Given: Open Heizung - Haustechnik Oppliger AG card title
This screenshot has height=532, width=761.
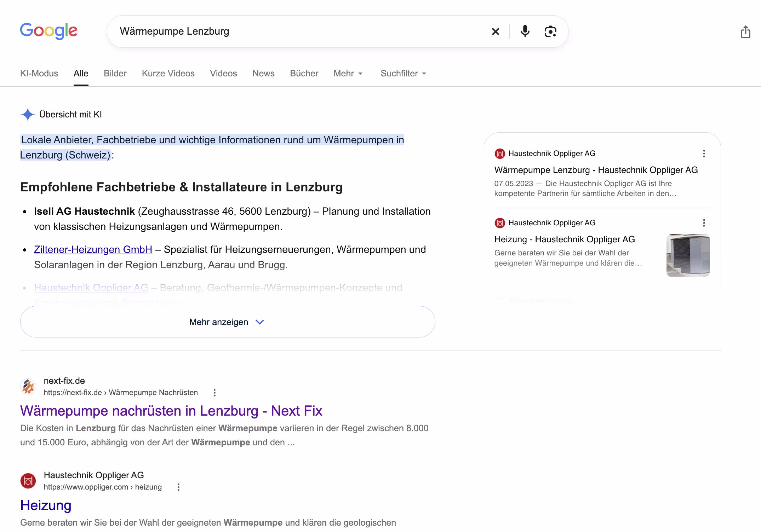Looking at the screenshot, I should (x=565, y=239).
